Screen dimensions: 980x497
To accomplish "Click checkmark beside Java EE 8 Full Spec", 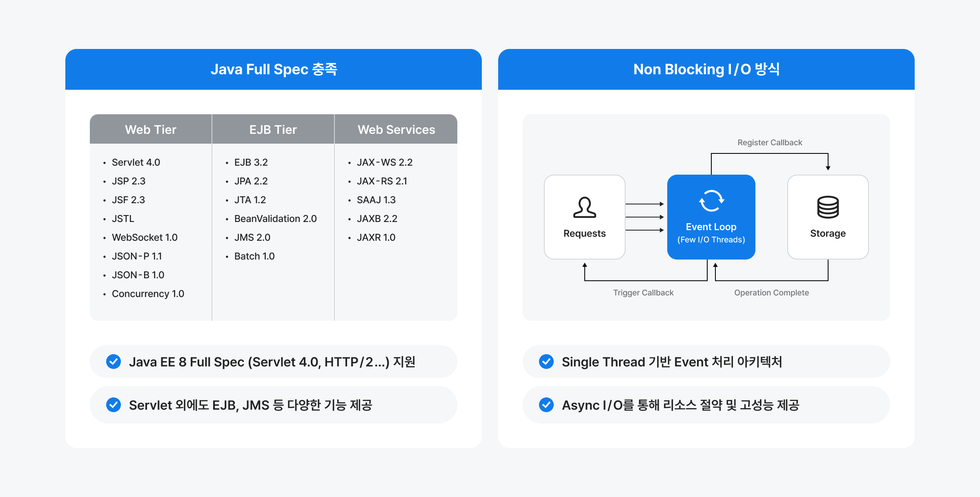I will pos(114,362).
